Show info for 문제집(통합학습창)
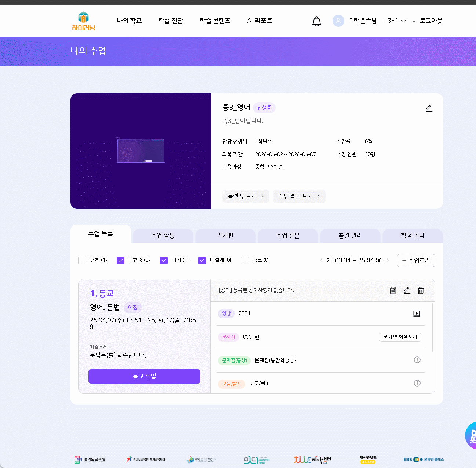Viewport: 476px width, 468px height. tap(417, 360)
